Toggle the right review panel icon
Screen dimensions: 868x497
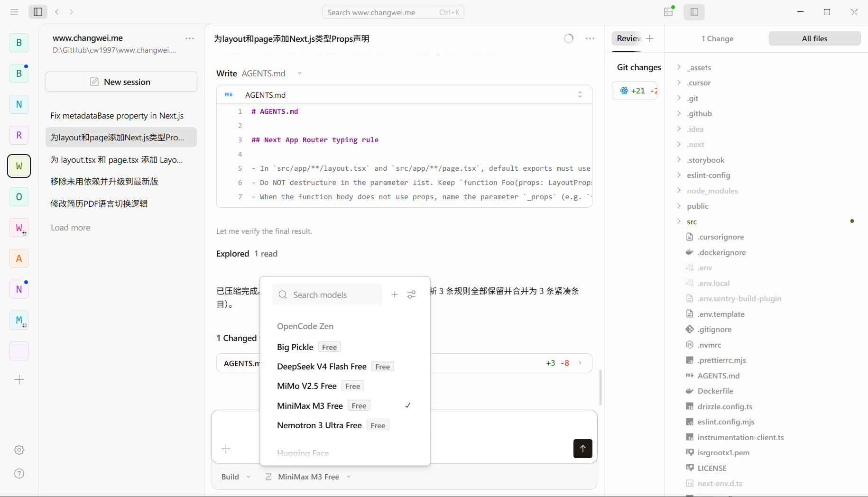694,12
